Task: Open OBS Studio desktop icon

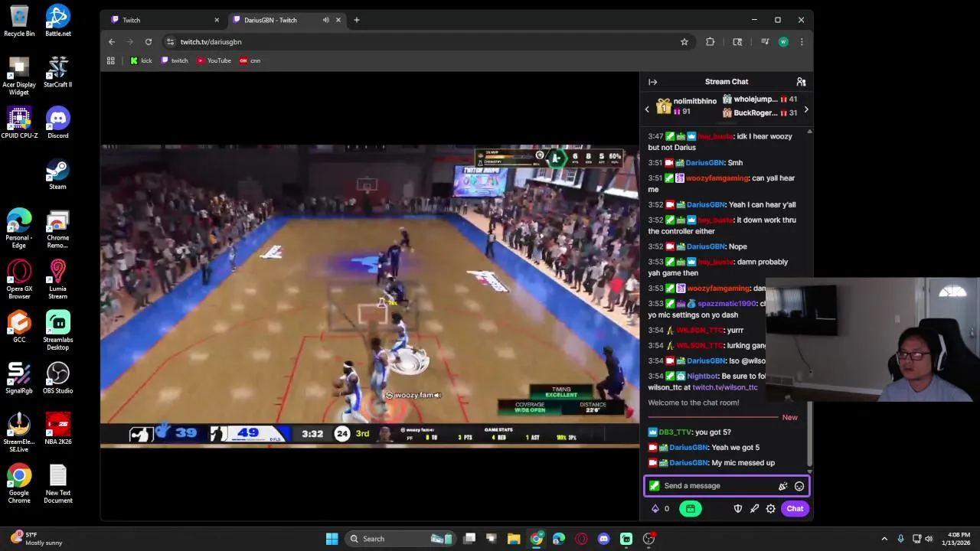Action: (x=58, y=378)
